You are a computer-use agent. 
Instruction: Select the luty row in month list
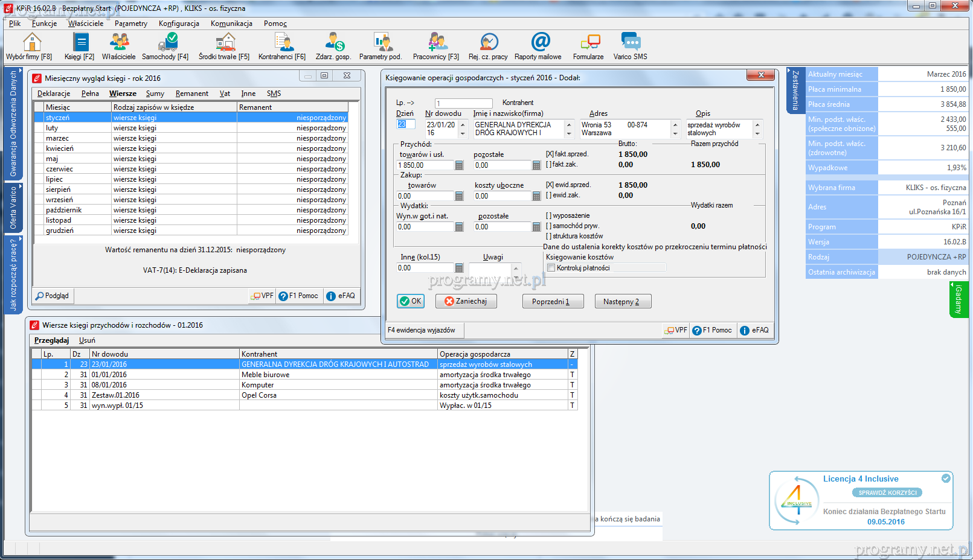pos(52,128)
